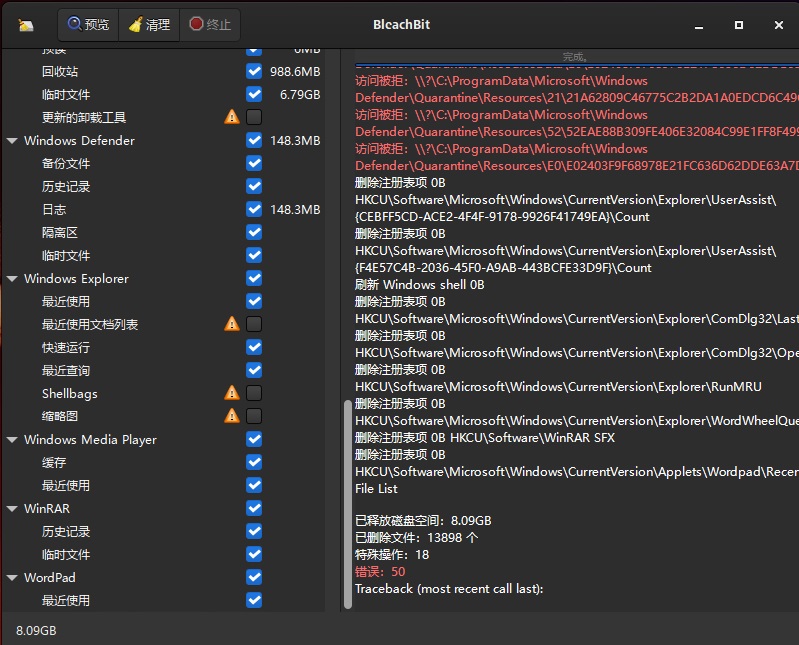Open the BleachBit app menu icon

coord(25,25)
